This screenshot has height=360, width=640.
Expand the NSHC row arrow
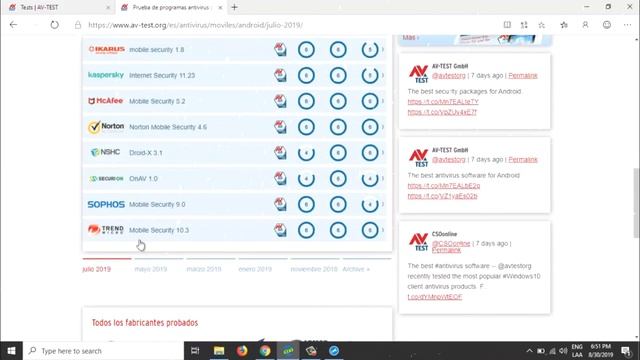(x=383, y=153)
